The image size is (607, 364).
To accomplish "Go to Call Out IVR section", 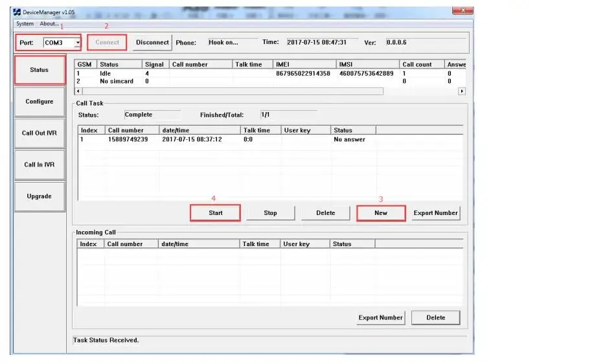I will click(40, 133).
